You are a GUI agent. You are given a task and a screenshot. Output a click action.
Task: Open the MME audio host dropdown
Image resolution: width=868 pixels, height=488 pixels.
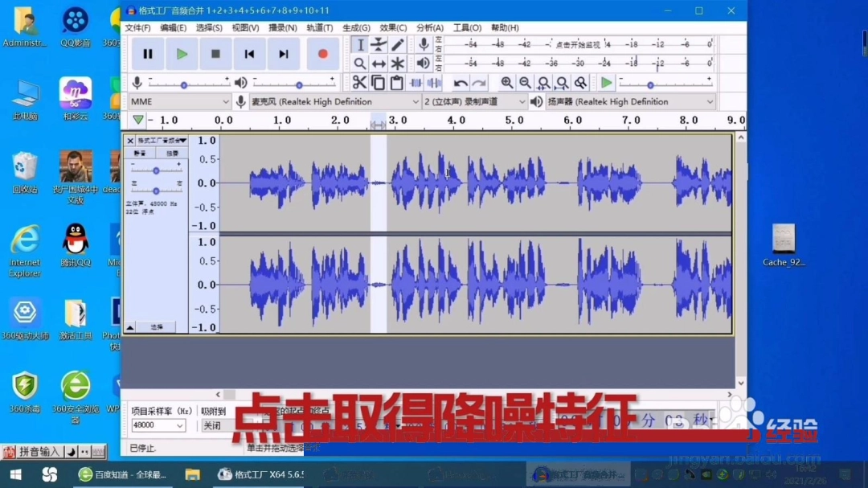[179, 102]
